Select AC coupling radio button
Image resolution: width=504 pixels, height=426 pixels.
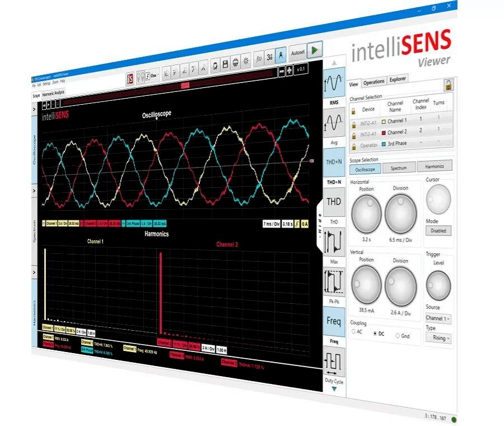click(354, 331)
